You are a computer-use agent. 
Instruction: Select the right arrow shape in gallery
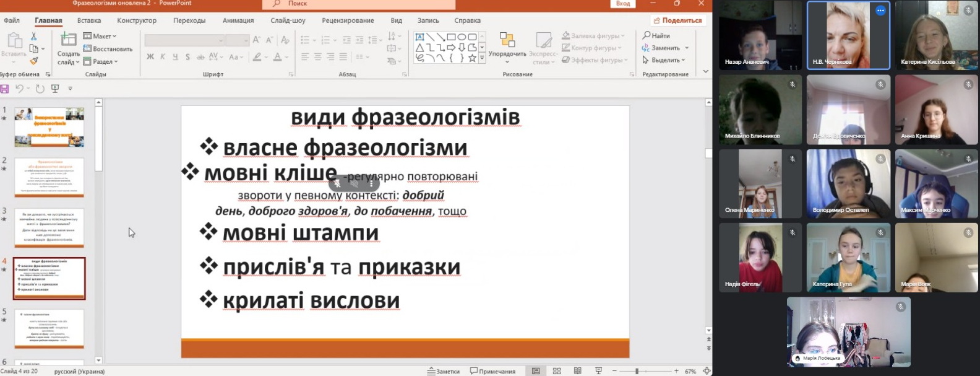451,47
